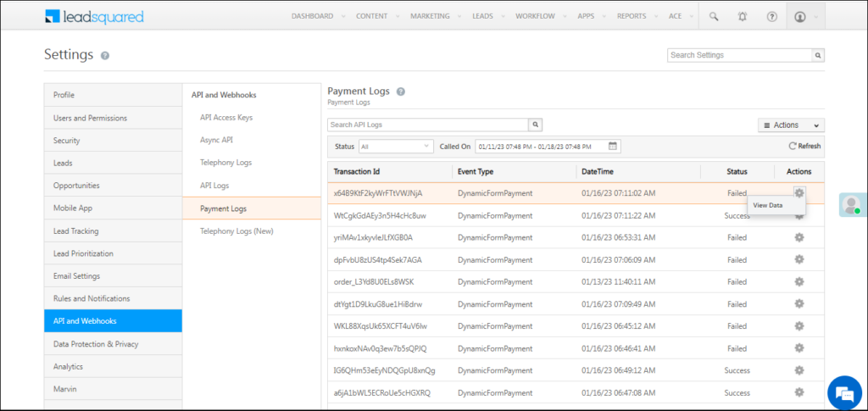Viewport: 868px width, 411px height.
Task: Open the Actions dropdown button
Action: point(791,125)
